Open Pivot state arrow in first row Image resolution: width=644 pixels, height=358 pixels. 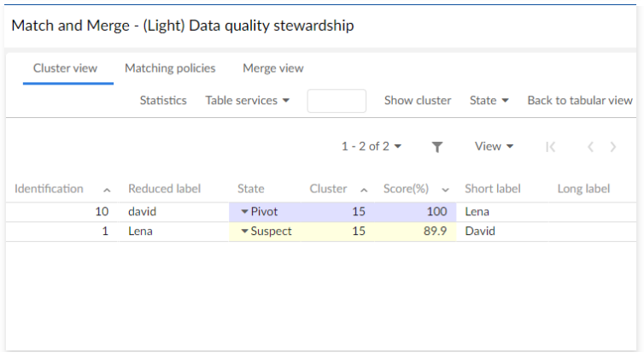(244, 212)
